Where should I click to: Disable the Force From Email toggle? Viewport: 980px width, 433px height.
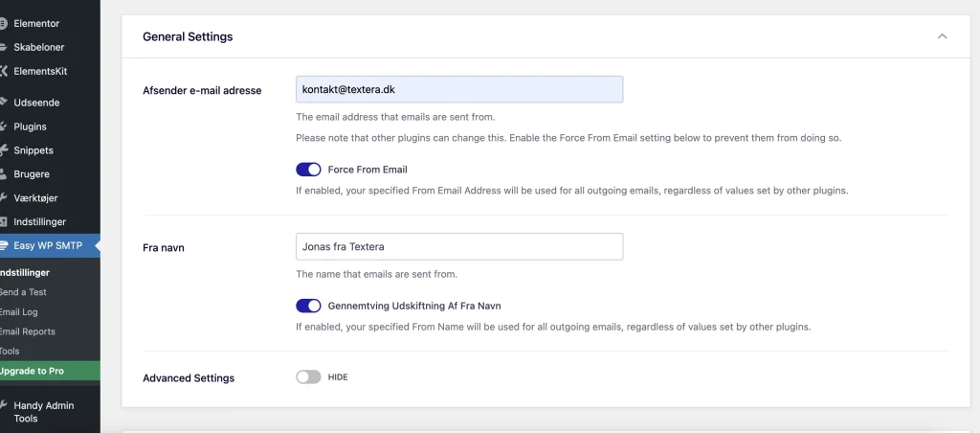(308, 170)
